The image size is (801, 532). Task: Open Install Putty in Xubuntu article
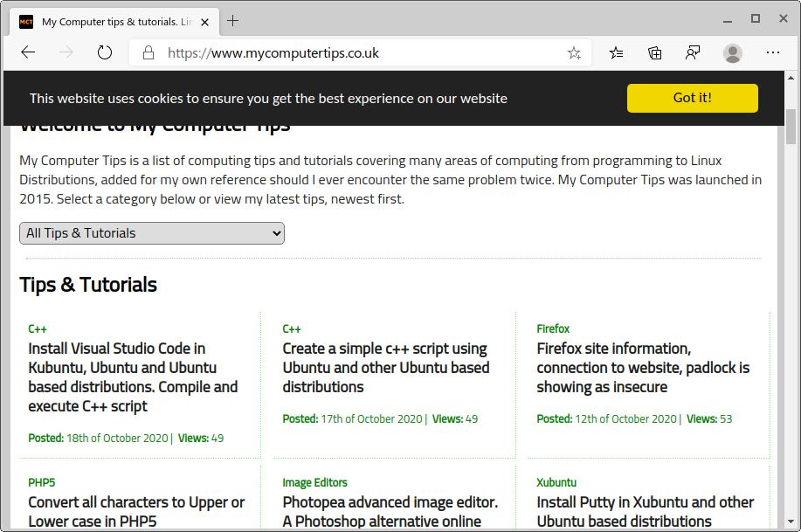[645, 512]
